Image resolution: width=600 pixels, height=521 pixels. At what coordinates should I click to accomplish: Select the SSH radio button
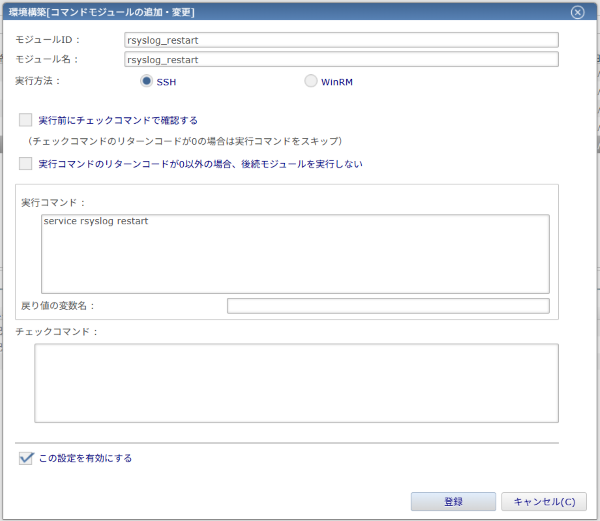[146, 81]
